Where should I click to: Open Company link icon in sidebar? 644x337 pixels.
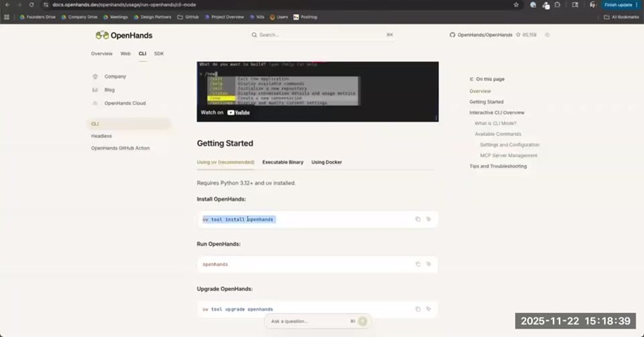coord(95,76)
